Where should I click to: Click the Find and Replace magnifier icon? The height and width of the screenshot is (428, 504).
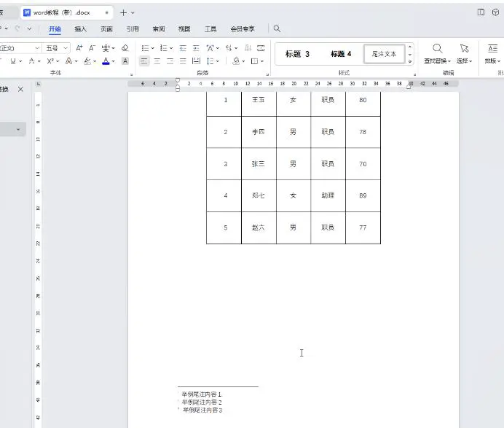point(437,49)
